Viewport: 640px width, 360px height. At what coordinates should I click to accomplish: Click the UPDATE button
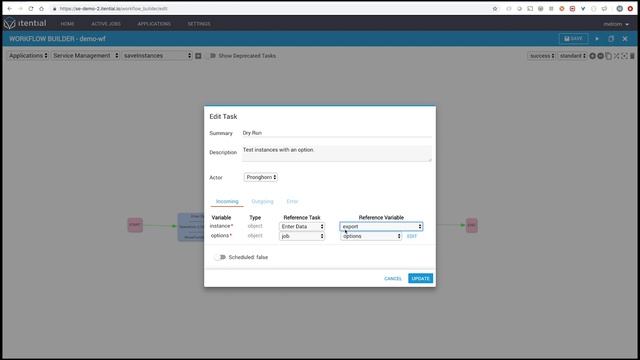[x=420, y=278]
